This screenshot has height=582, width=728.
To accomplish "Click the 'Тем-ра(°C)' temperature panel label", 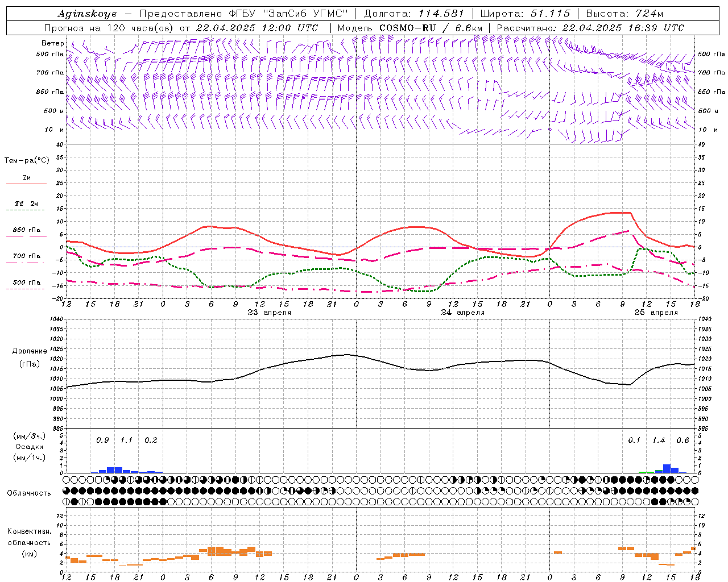I will pos(27,161).
